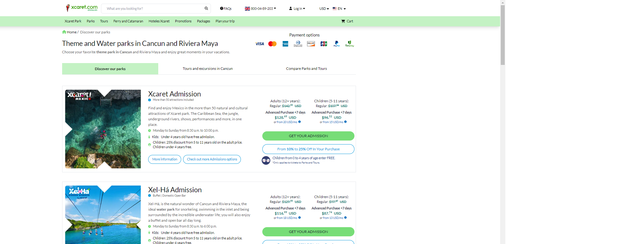
Task: Click the scrollbar up arrow
Action: [x=503, y=2]
